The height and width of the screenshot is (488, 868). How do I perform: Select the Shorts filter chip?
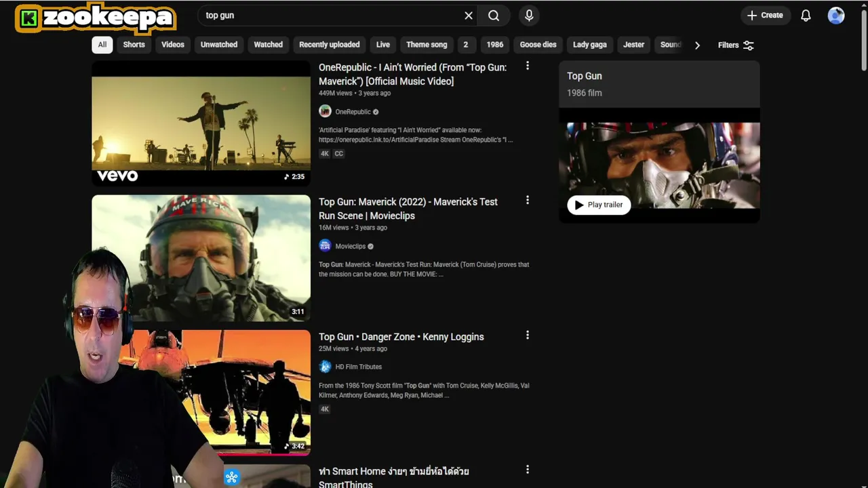click(x=134, y=45)
